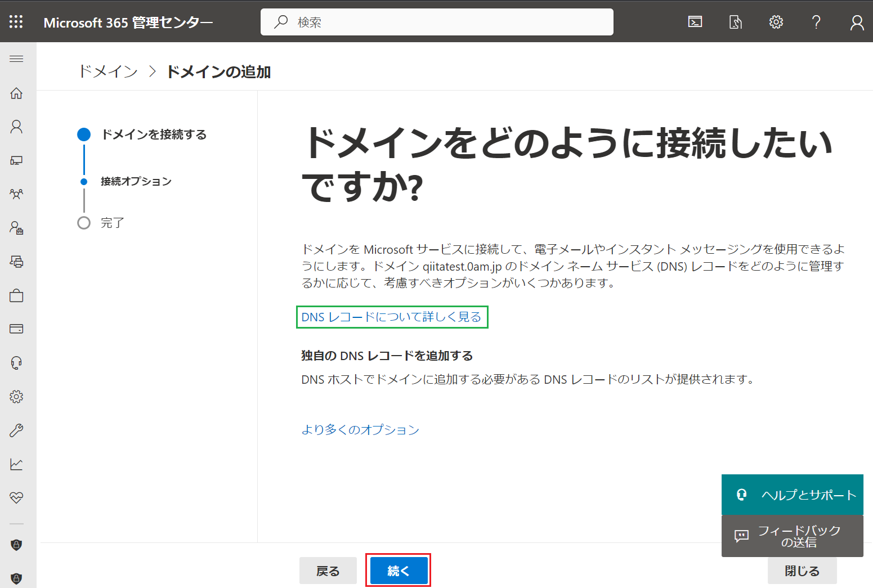Open the account profile icon
The width and height of the screenshot is (873, 588).
(x=857, y=22)
